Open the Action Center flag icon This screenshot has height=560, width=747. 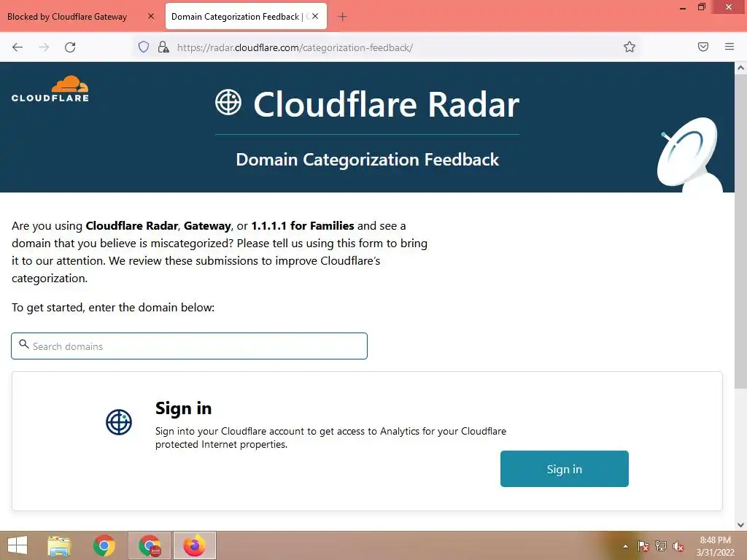click(643, 546)
